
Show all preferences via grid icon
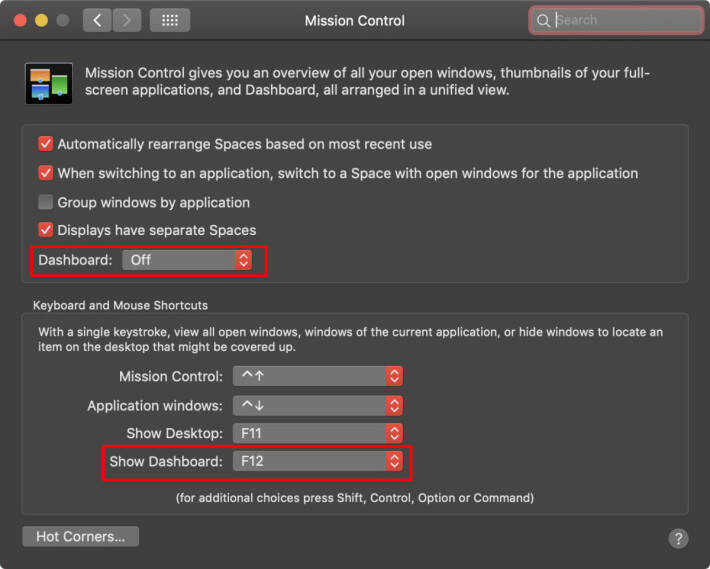170,20
